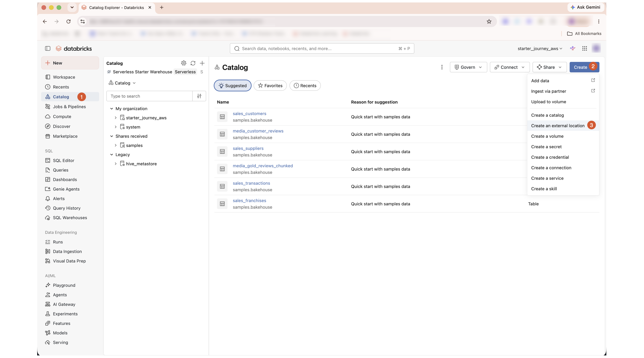Click the plus icon in Catalog panel header
The height and width of the screenshot is (358, 644).
coord(202,63)
